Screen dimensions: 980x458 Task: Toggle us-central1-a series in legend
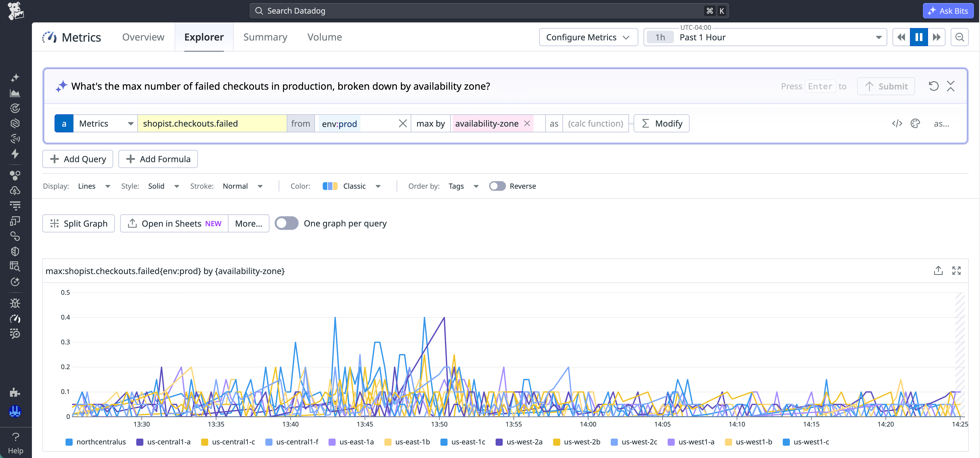pos(164,442)
